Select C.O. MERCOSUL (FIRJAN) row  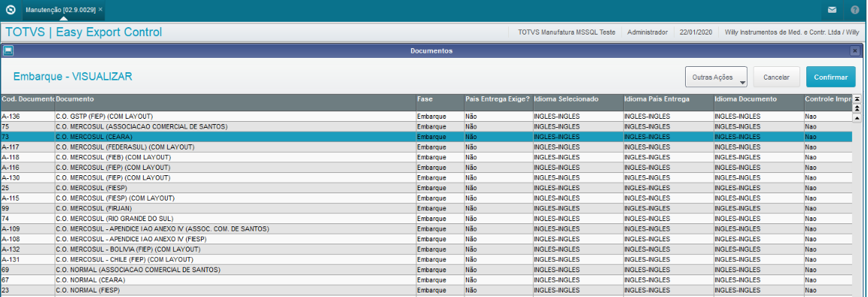point(426,208)
